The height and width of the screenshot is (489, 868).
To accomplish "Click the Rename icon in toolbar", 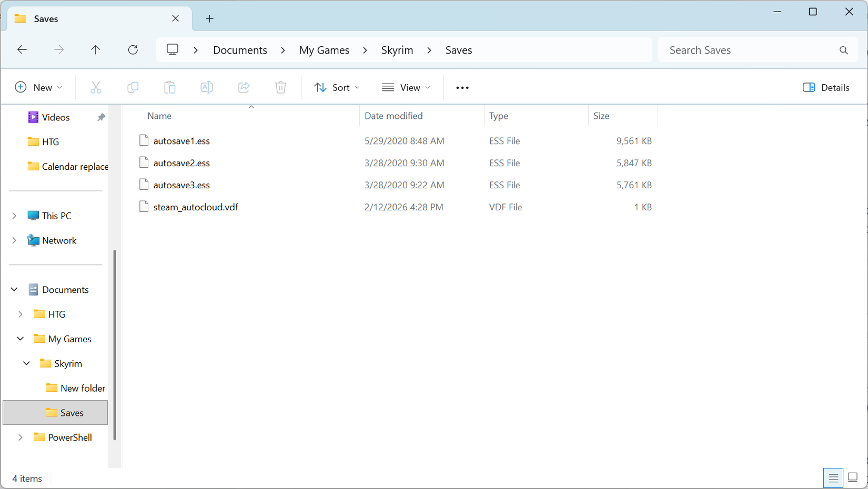I will (x=207, y=87).
